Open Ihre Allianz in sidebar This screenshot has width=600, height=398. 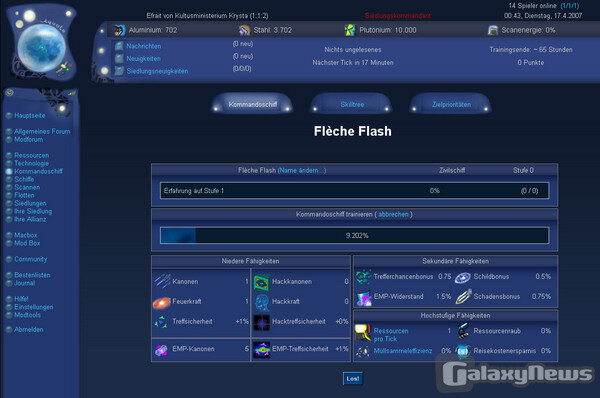point(30,219)
